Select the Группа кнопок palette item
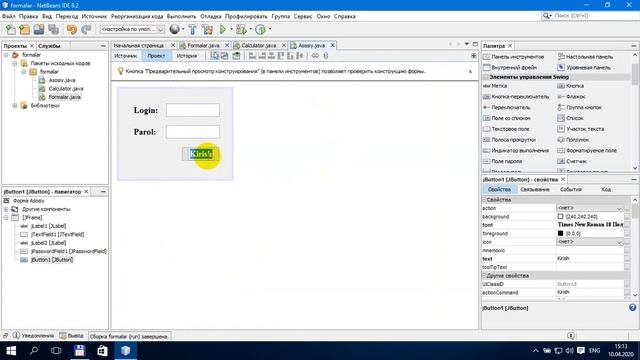Viewport: 640px width, 360px height. 580,107
